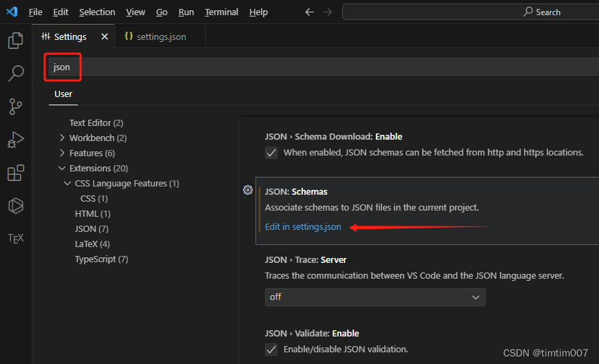Open the View menu
This screenshot has width=599, height=364.
[136, 12]
